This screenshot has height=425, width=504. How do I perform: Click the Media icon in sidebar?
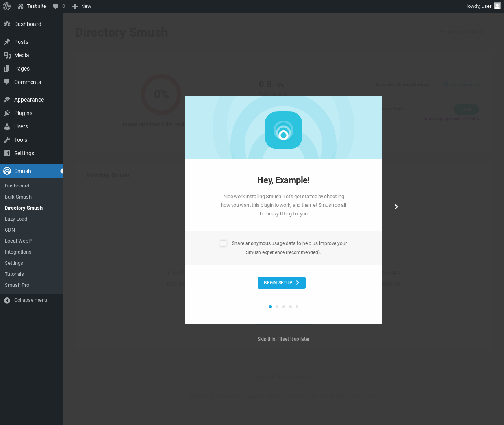(7, 55)
